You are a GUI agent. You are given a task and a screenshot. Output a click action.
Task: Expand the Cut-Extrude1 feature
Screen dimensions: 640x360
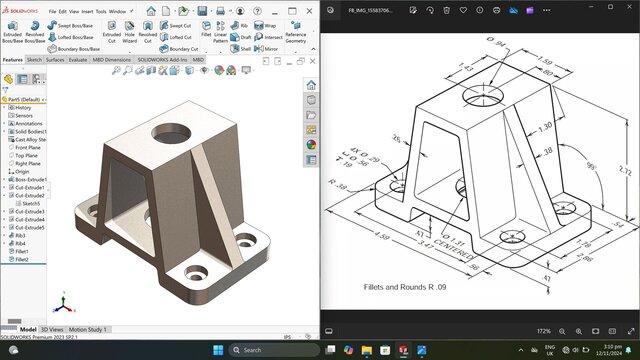[x=4, y=187]
